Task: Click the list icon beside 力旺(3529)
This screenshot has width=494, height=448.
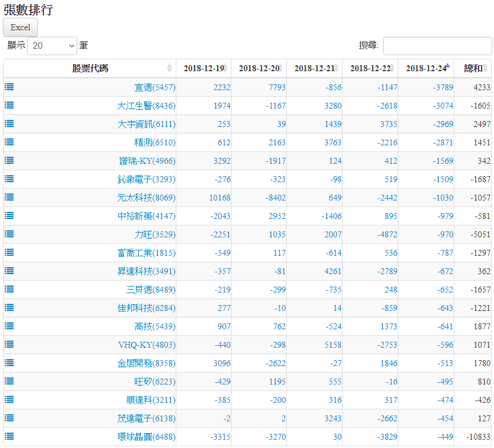Action: pyautogui.click(x=9, y=234)
